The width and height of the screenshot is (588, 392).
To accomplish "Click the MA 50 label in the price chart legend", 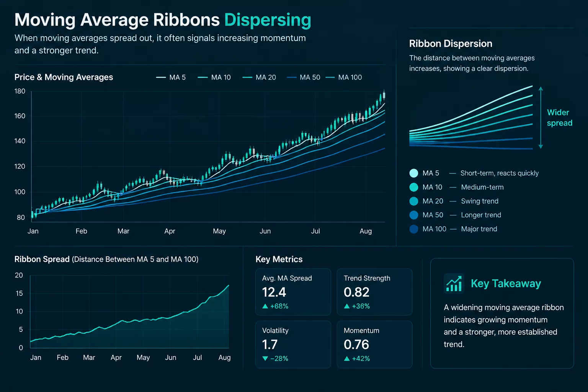I will click(310, 77).
